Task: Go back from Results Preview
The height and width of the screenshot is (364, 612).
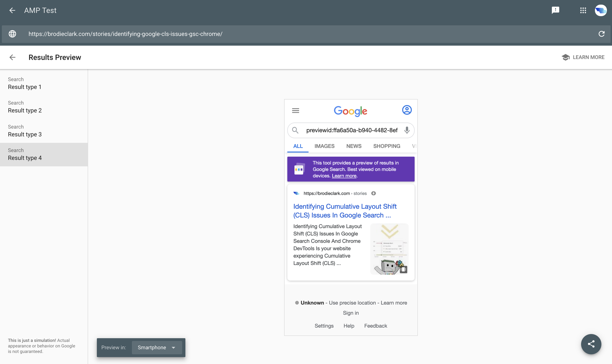Action: point(12,57)
